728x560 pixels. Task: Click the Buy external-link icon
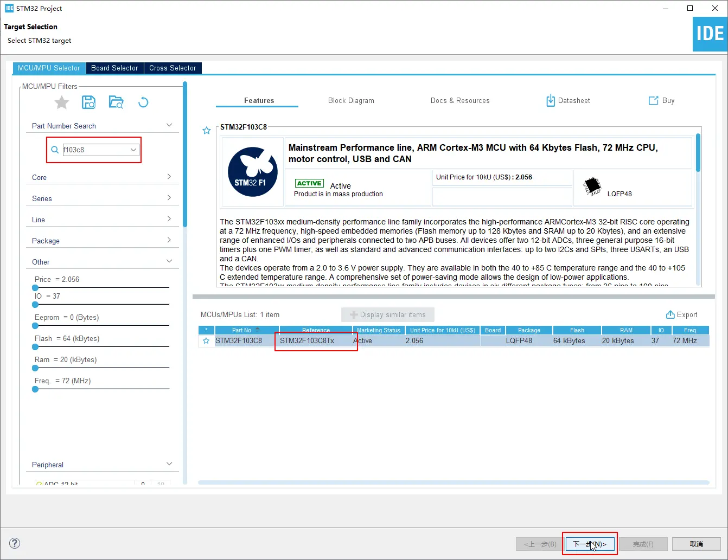654,100
